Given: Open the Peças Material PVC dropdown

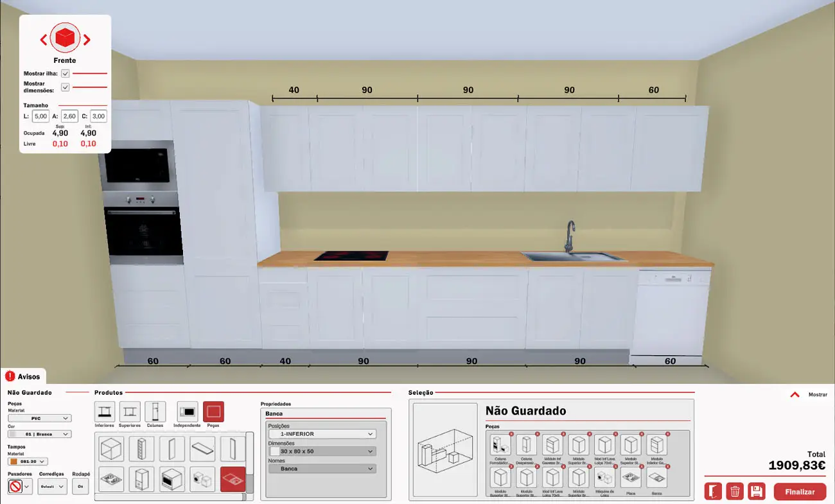Looking at the screenshot, I should coord(40,418).
